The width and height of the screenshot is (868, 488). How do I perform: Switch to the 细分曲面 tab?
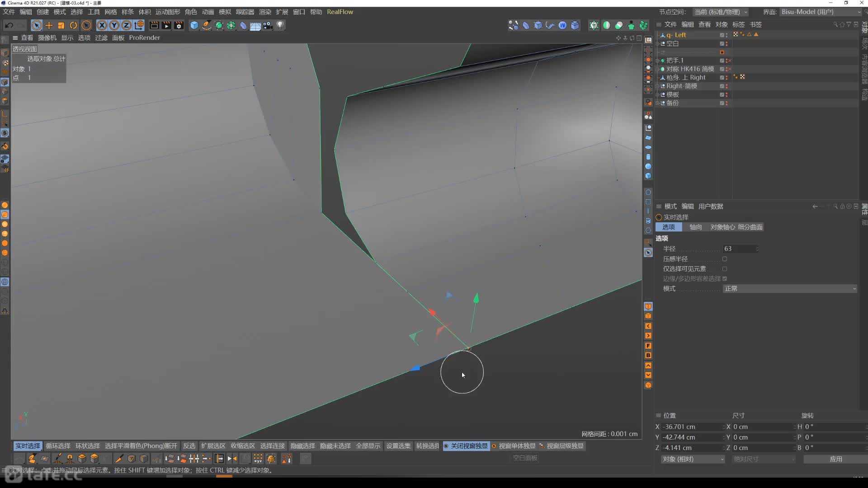point(750,227)
